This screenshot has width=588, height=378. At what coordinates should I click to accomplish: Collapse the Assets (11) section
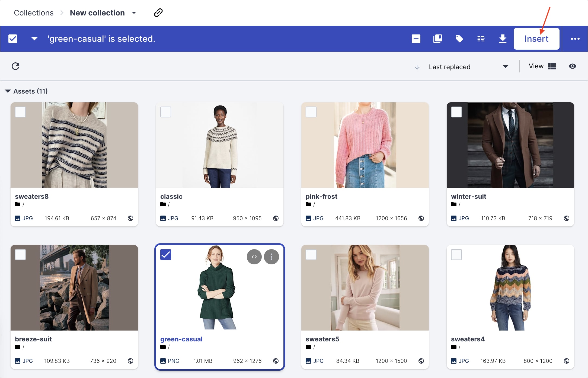(8, 91)
